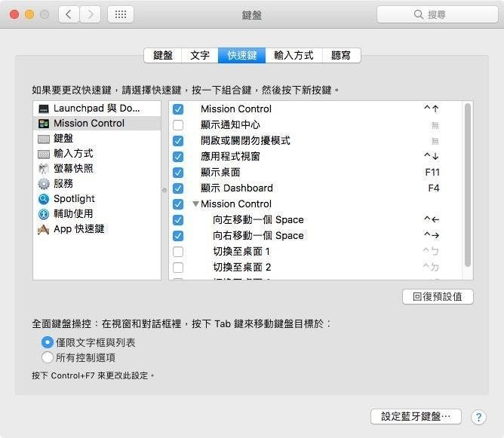Image resolution: width=504 pixels, height=438 pixels.
Task: Switch to the 文字 tab
Action: 200,56
